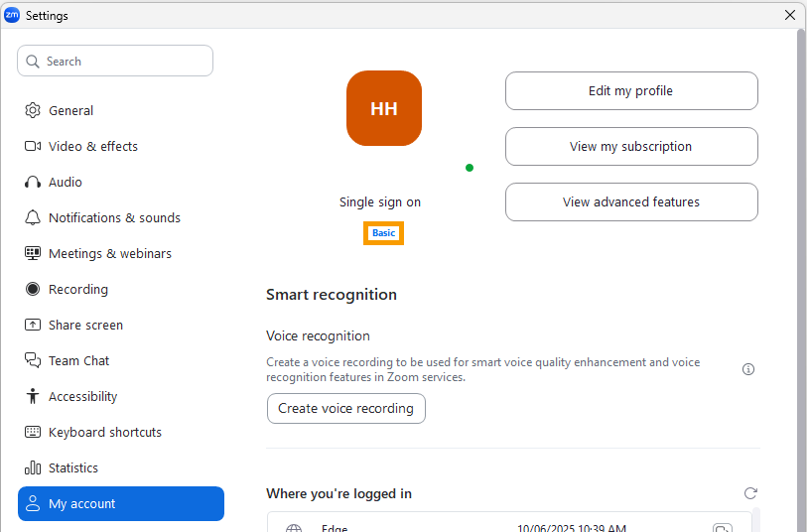Click the Video & effects camera icon
The width and height of the screenshot is (809, 532).
pos(33,146)
